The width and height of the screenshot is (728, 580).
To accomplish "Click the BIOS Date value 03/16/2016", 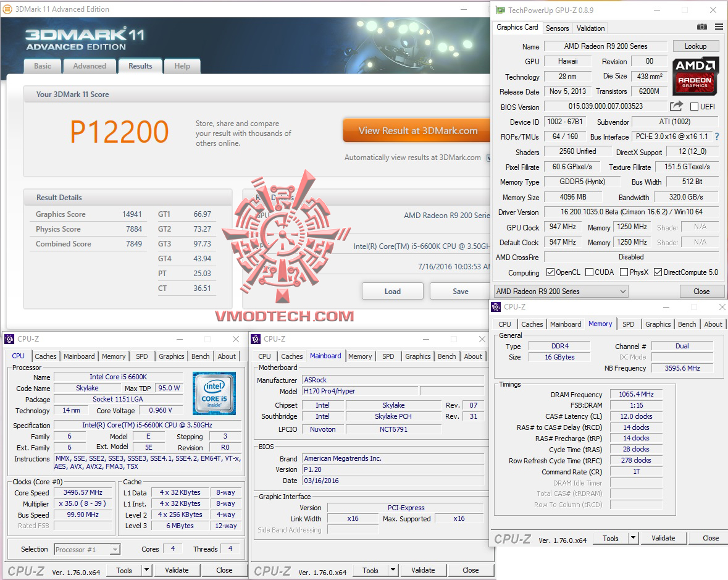I will (393, 481).
